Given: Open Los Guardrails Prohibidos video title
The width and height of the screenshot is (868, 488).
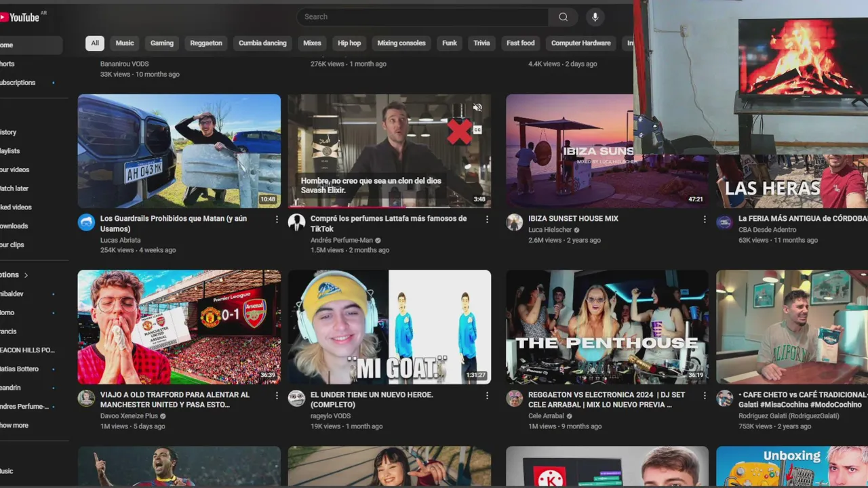Looking at the screenshot, I should click(174, 224).
